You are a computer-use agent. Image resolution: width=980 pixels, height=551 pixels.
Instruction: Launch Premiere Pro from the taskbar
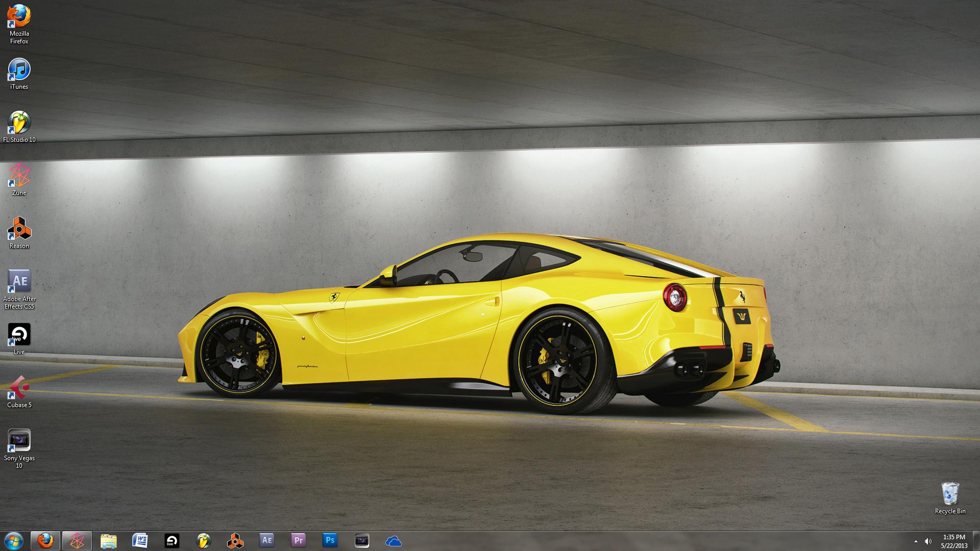299,540
